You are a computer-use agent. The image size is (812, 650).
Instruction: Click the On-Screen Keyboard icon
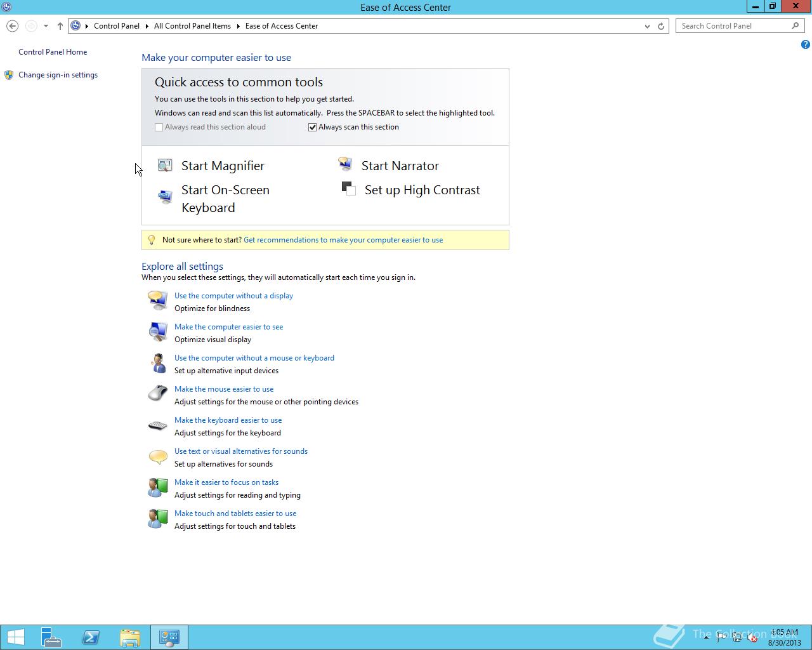tap(165, 197)
